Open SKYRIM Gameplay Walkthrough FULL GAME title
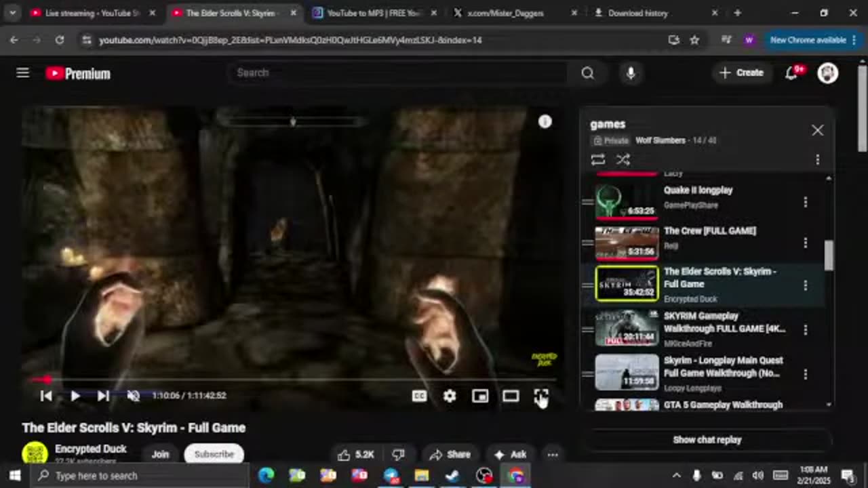868x488 pixels. click(724, 323)
